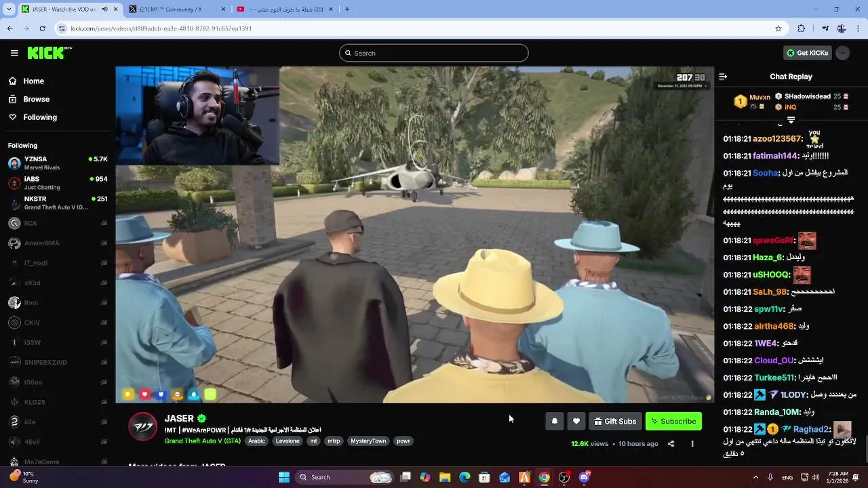Expand the gifter leaderboard handle
This screenshot has width=868, height=488.
tap(791, 119)
